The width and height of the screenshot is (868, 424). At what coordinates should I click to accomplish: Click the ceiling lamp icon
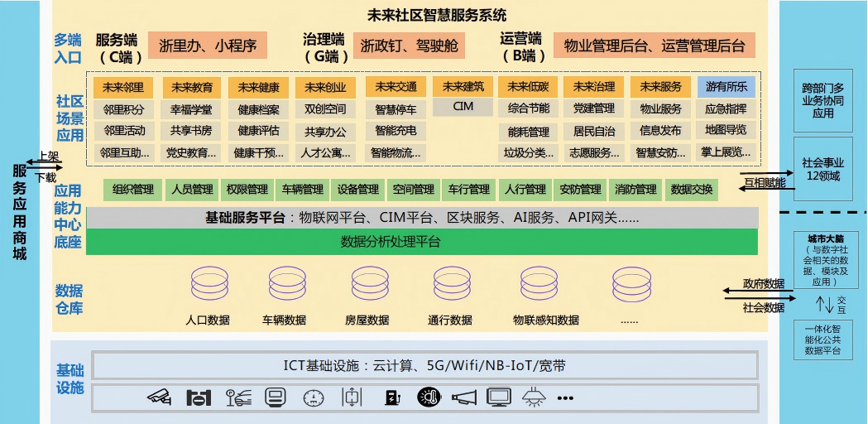coord(534,397)
